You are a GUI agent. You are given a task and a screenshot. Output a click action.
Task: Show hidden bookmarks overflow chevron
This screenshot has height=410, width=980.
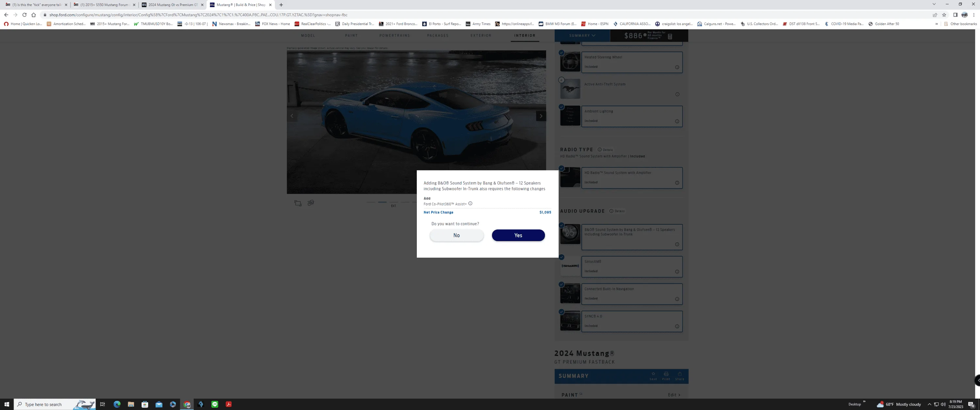pos(936,24)
